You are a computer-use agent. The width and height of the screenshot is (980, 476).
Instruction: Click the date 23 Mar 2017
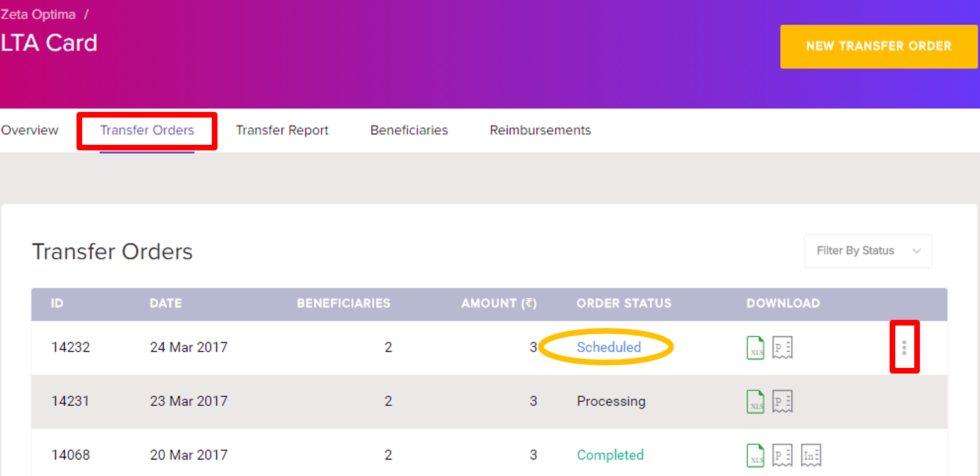(x=188, y=401)
